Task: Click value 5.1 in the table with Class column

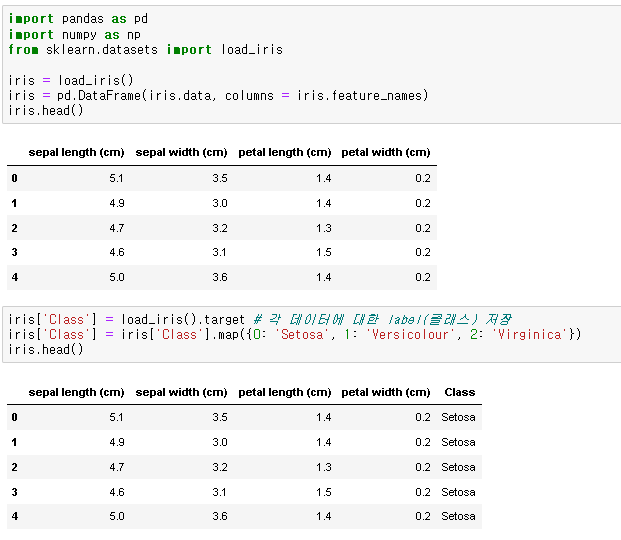Action: 116,417
